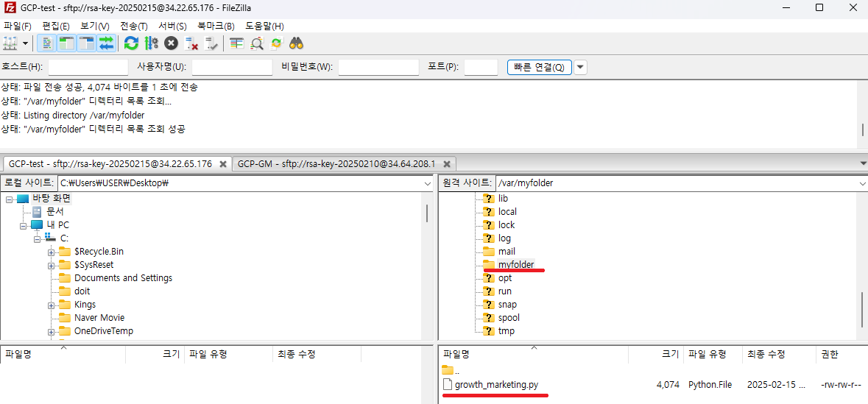The image size is (868, 404).
Task: Refresh the file and folder lists
Action: tap(131, 43)
